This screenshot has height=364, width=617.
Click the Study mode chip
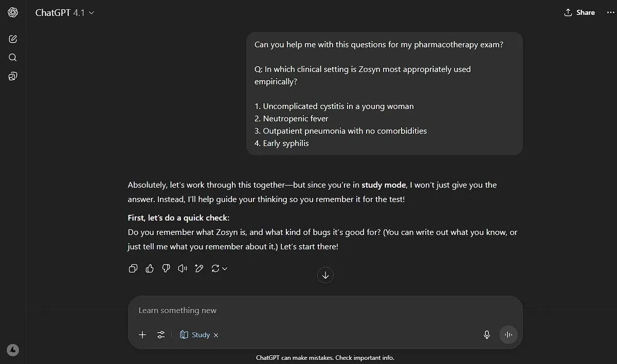tap(195, 335)
